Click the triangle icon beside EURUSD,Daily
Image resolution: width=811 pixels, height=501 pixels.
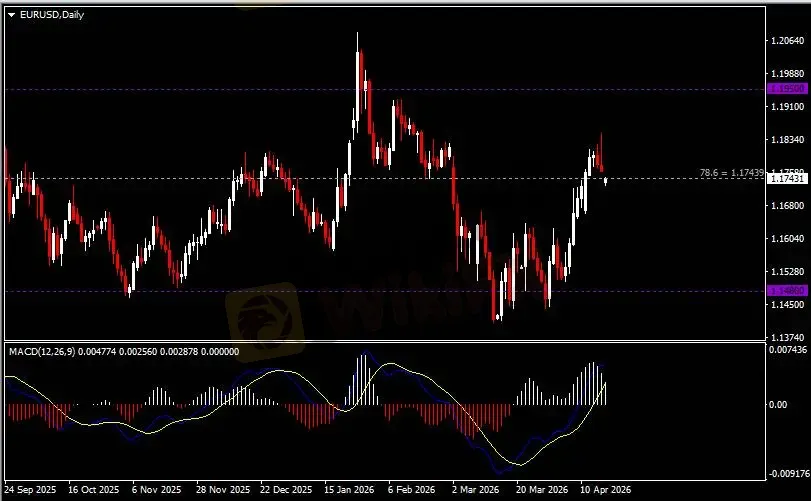pos(12,14)
